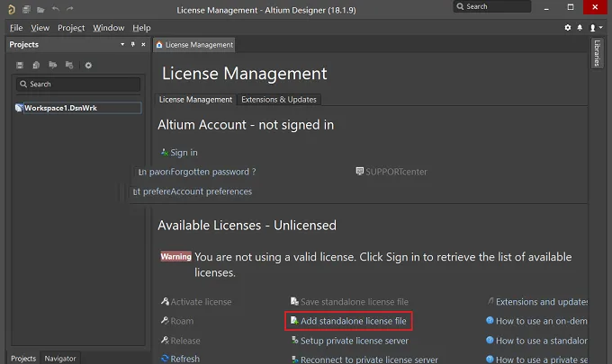
Task: Switch to the Extensions & Updates tab
Action: 279,100
